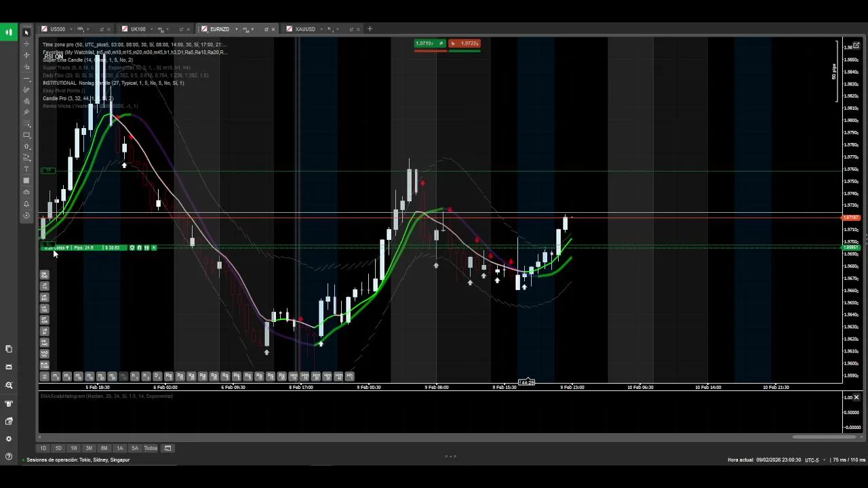Viewport: 868px width, 488px height.
Task: Switch chart to m10 timeframe button
Action: pos(78,376)
